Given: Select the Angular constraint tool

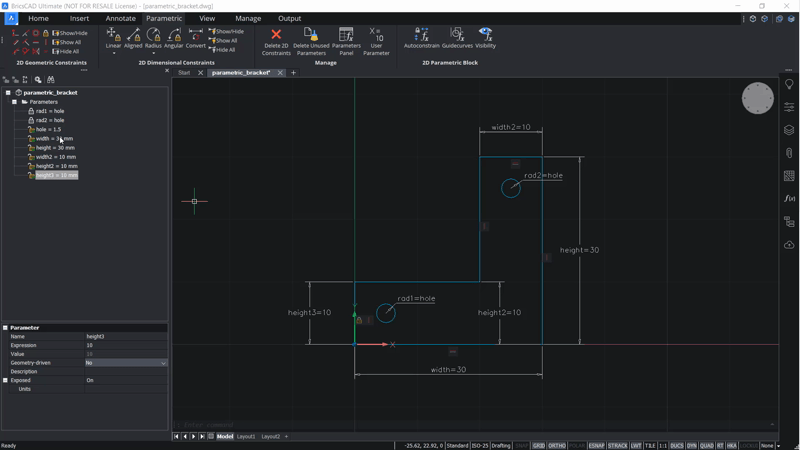Looking at the screenshot, I should click(173, 38).
